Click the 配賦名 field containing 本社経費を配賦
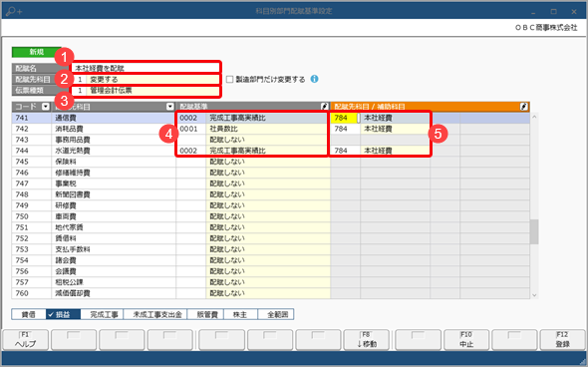 [x=146, y=68]
